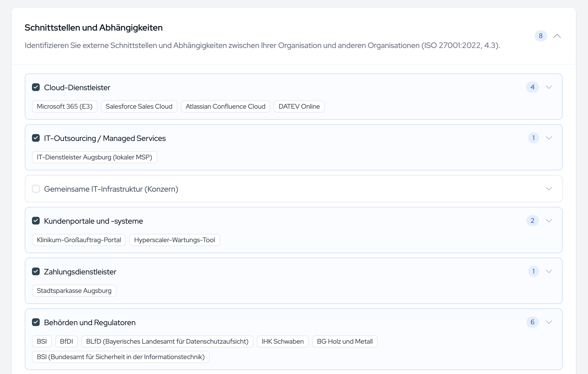Image resolution: width=588 pixels, height=374 pixels.
Task: Click the section count badge 8
Action: click(x=541, y=36)
